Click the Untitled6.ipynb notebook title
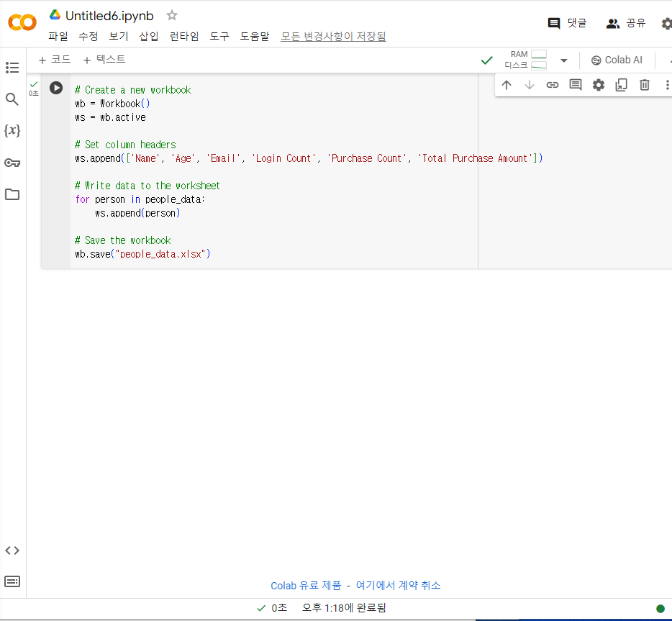The image size is (672, 621). click(109, 16)
